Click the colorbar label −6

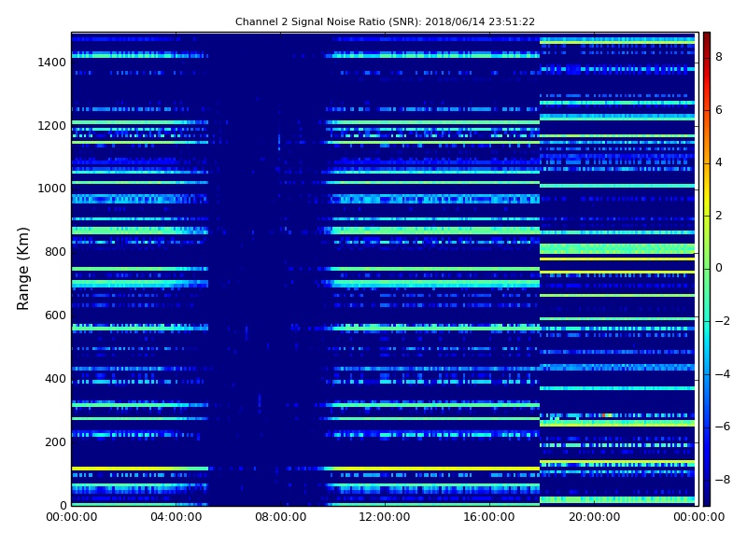723,427
